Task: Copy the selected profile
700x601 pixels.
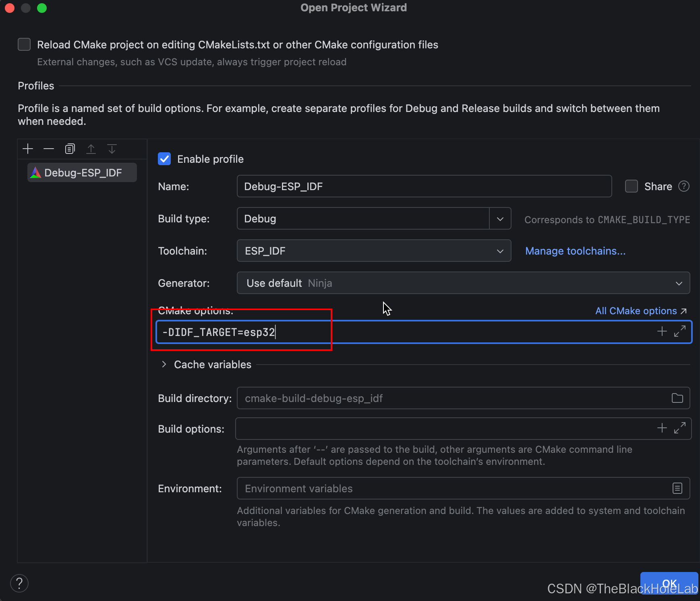Action: tap(70, 149)
